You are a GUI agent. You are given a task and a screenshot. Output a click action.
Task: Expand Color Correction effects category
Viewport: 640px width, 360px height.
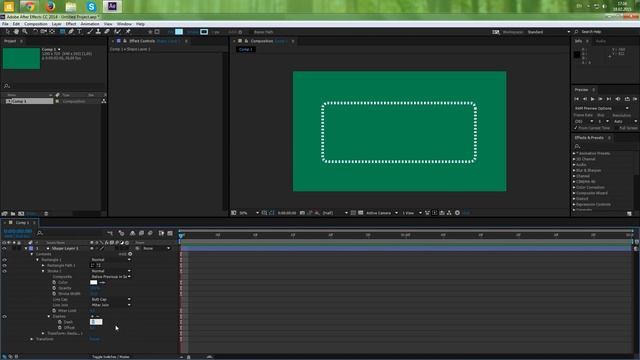coord(574,187)
